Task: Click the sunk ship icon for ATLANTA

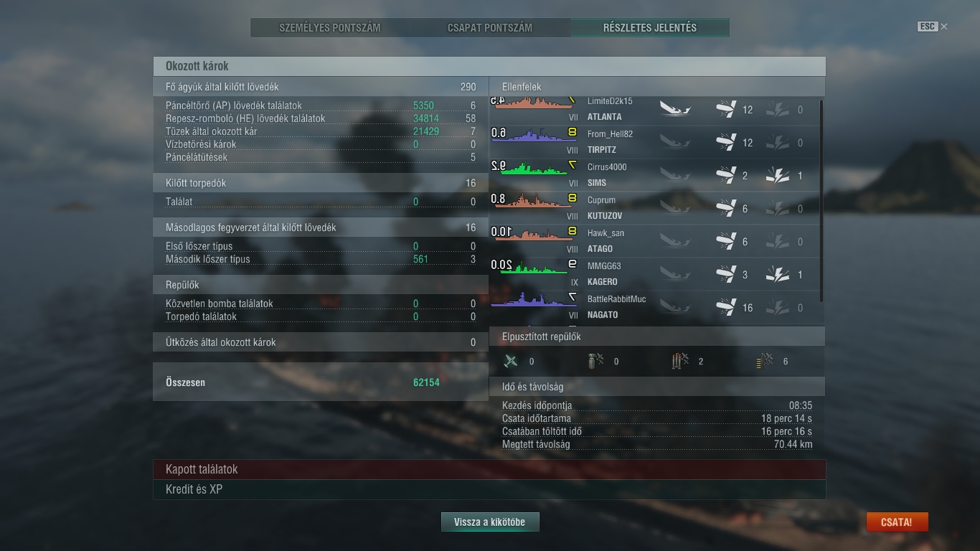Action: [x=675, y=109]
